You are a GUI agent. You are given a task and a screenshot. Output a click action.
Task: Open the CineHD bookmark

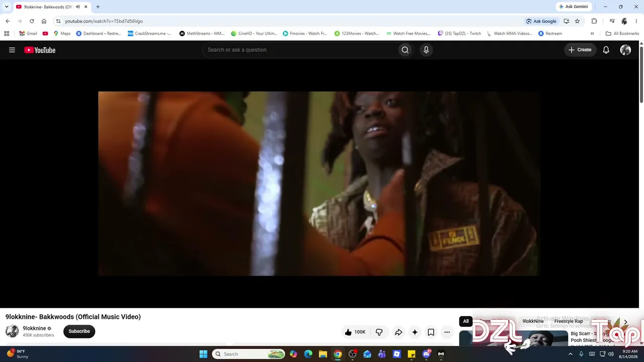point(254,34)
